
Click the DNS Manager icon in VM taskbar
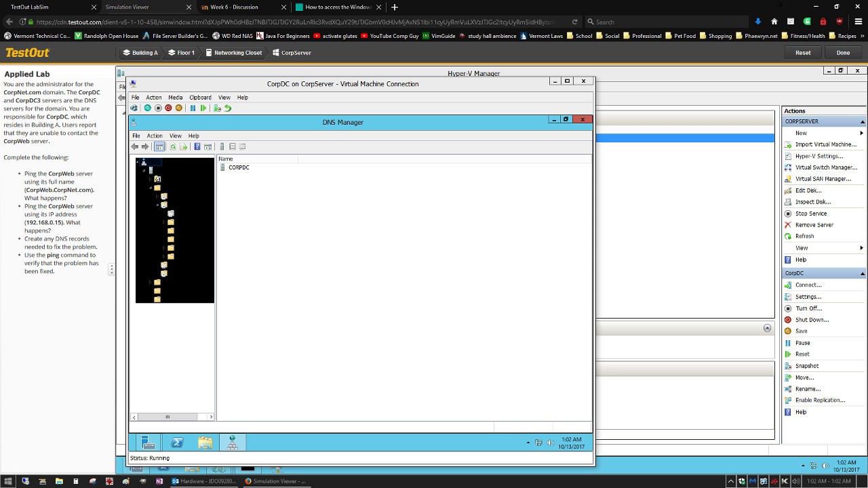233,443
